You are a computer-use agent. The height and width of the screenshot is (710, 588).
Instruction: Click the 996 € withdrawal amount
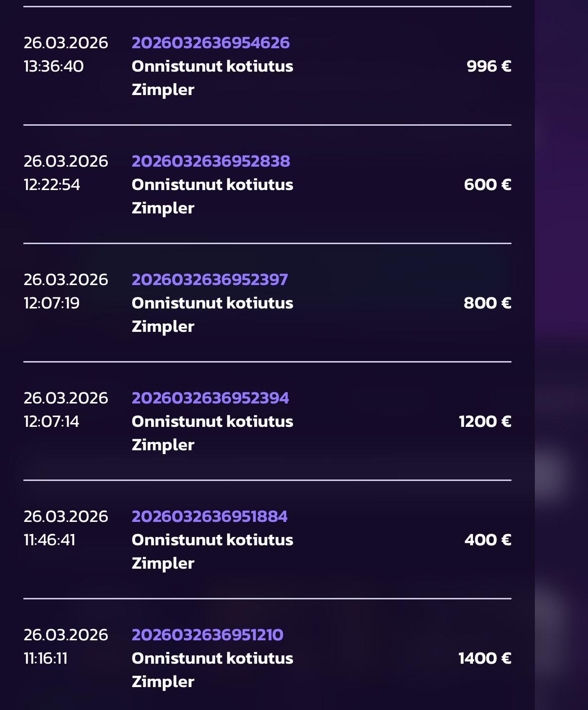pos(489,66)
